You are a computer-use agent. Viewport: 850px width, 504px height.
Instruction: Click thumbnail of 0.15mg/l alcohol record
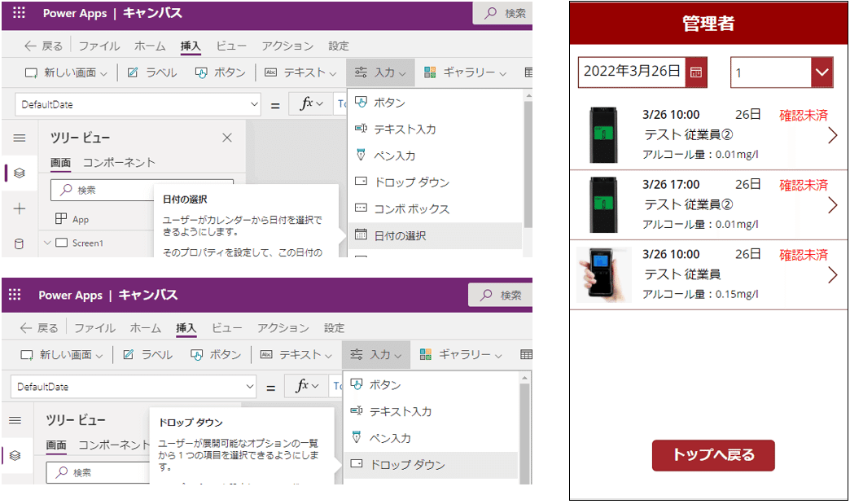coord(603,274)
